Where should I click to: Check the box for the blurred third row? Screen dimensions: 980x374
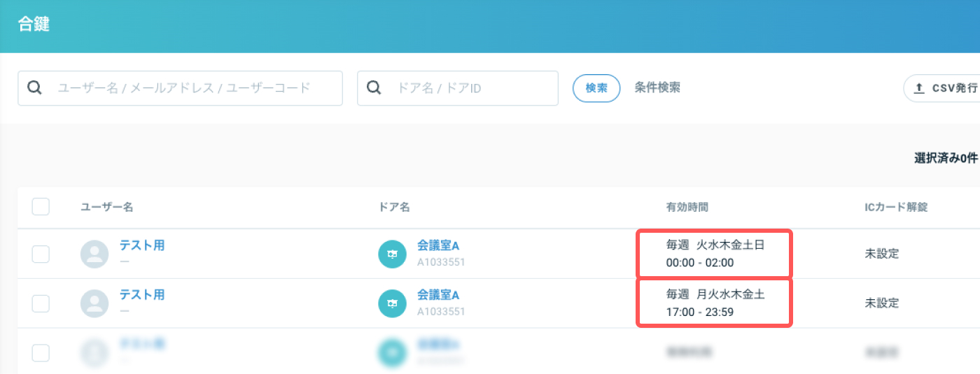41,352
